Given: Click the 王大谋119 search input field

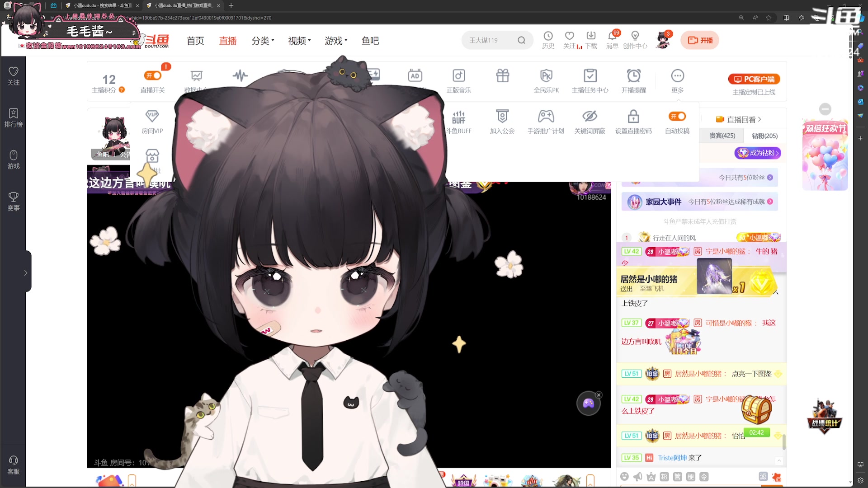Looking at the screenshot, I should point(491,40).
